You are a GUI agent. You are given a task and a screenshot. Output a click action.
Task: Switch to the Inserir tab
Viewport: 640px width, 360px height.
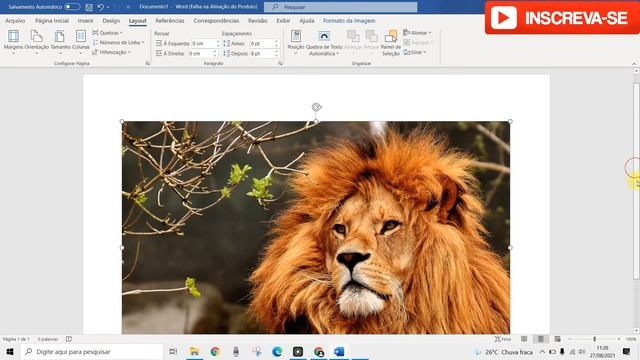pyautogui.click(x=85, y=20)
